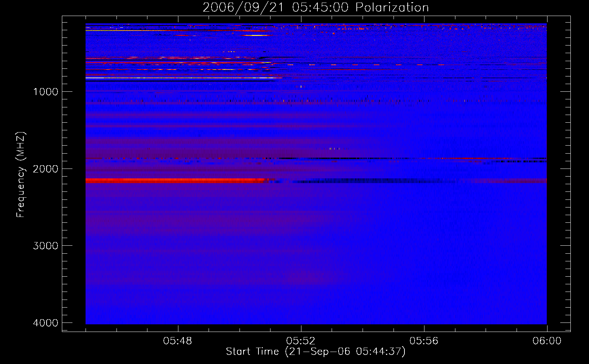Click the 3000 frequency tick label
589x364 pixels.
coord(46,246)
